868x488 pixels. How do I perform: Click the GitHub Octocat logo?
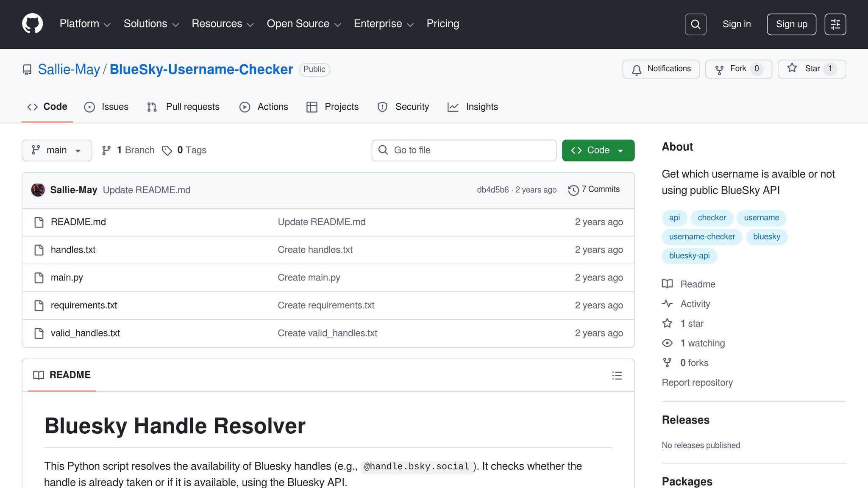tap(33, 24)
